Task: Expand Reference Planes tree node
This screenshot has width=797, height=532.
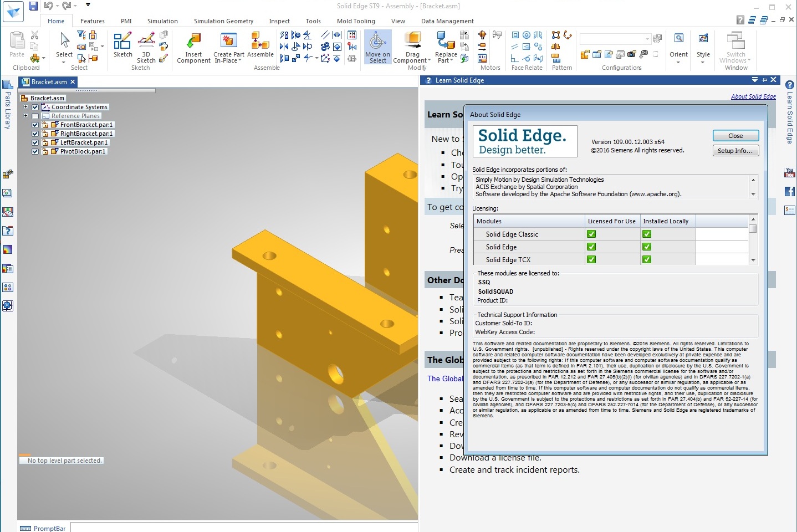Action: coord(25,116)
